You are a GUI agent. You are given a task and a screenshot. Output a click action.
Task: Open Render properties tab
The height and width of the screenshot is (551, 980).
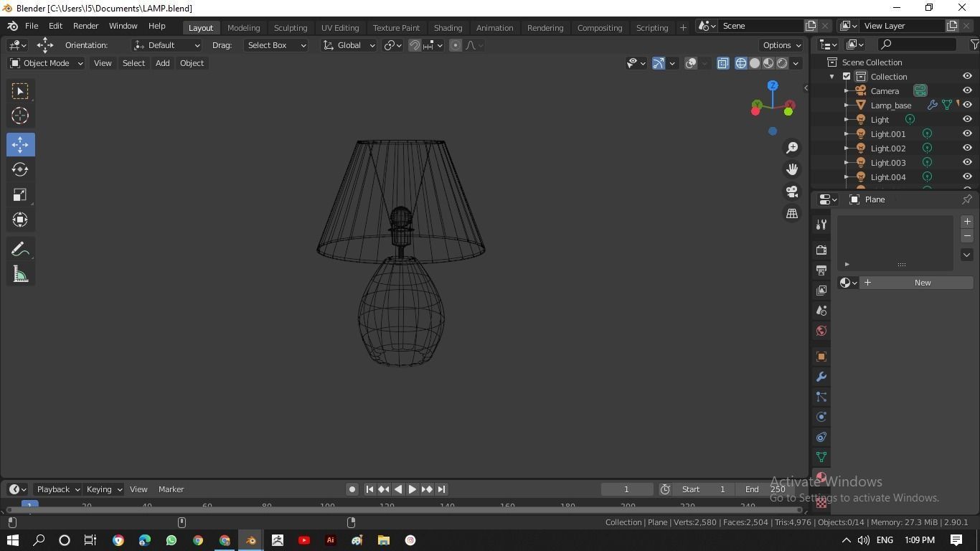[x=821, y=250]
